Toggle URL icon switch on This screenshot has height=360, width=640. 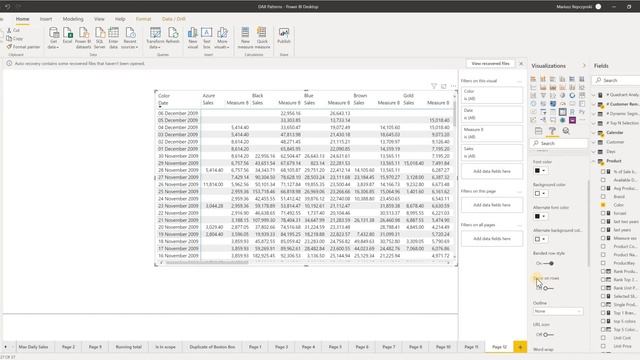548,335
